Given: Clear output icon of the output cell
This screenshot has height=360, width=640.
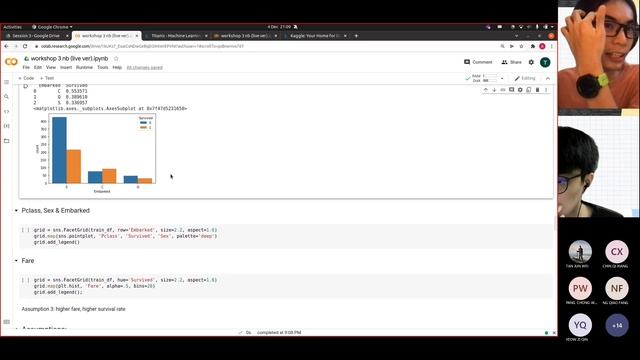Looking at the screenshot, I should (25, 86).
